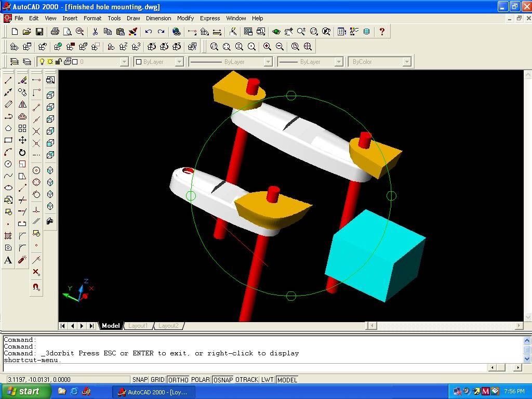The image size is (532, 399).
Task: Expand the layer control dropdown
Action: point(124,62)
